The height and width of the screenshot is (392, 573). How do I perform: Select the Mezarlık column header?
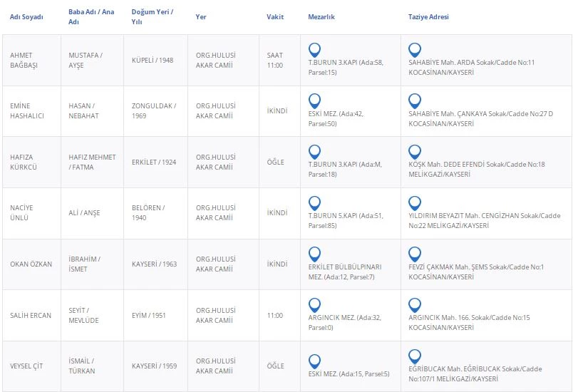click(321, 16)
